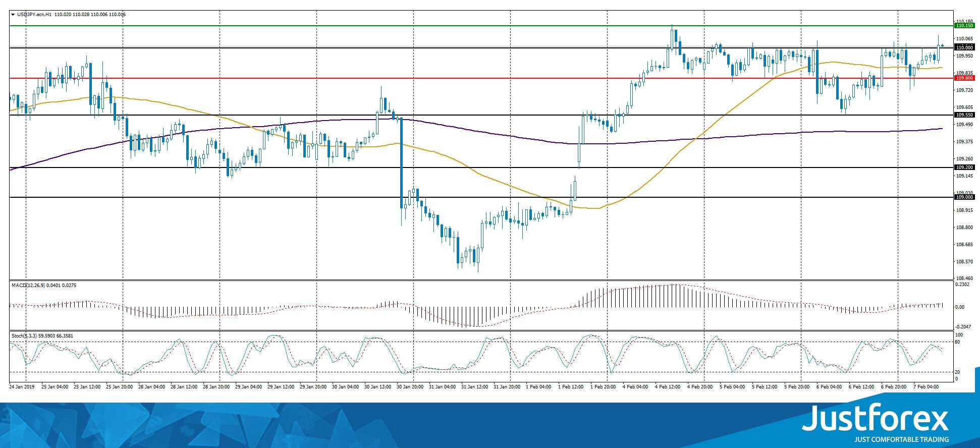Click the 109.375 price axis value
The height and width of the screenshot is (448, 980).
(x=964, y=142)
